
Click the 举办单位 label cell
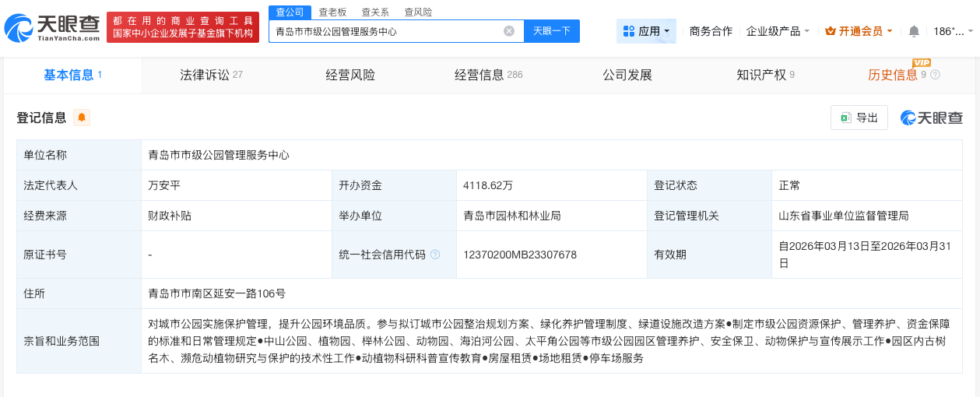click(x=393, y=216)
